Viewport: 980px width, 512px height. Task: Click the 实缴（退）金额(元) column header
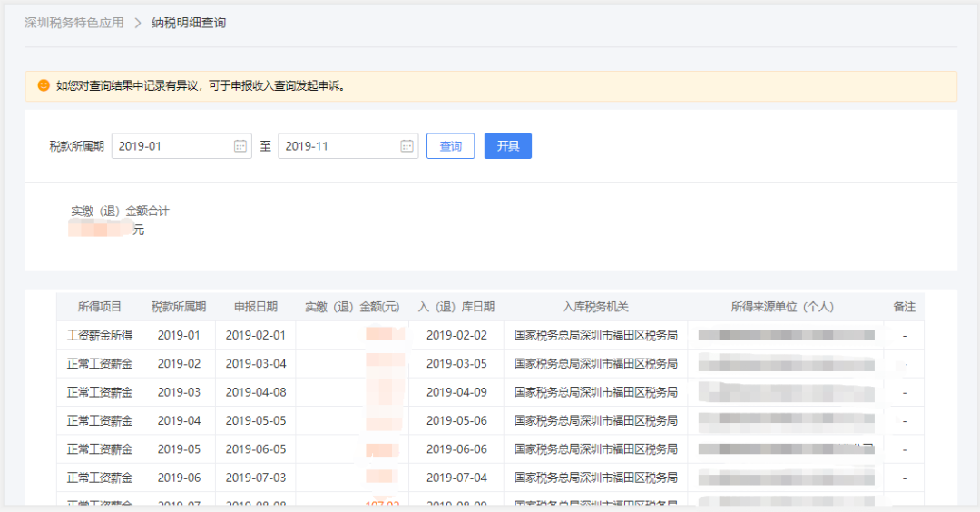[x=352, y=307]
